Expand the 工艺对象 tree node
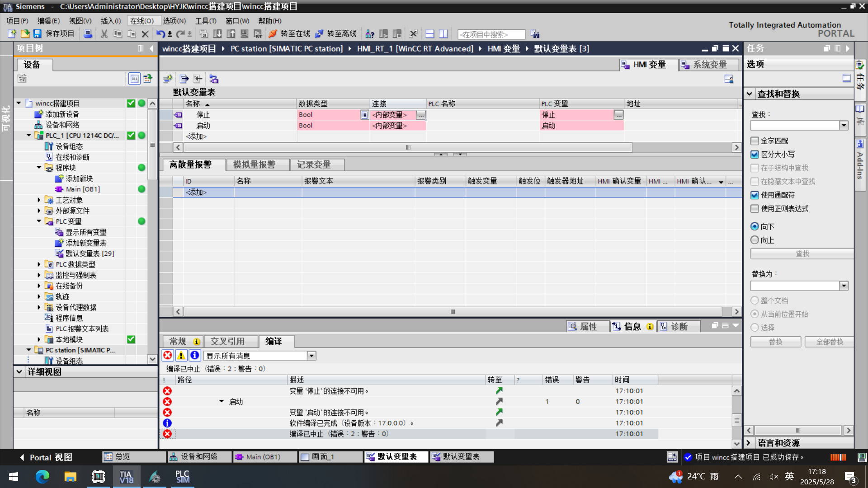The image size is (868, 488). pos(39,200)
